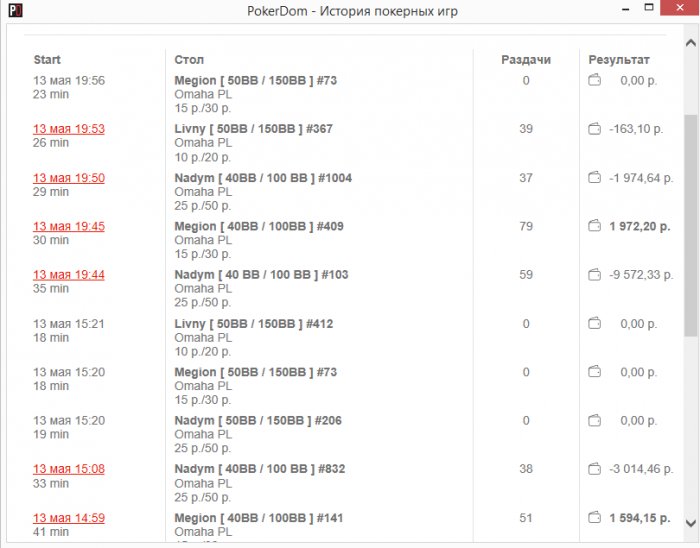Click wallet icon beside -3 014,46 p. result

(595, 469)
